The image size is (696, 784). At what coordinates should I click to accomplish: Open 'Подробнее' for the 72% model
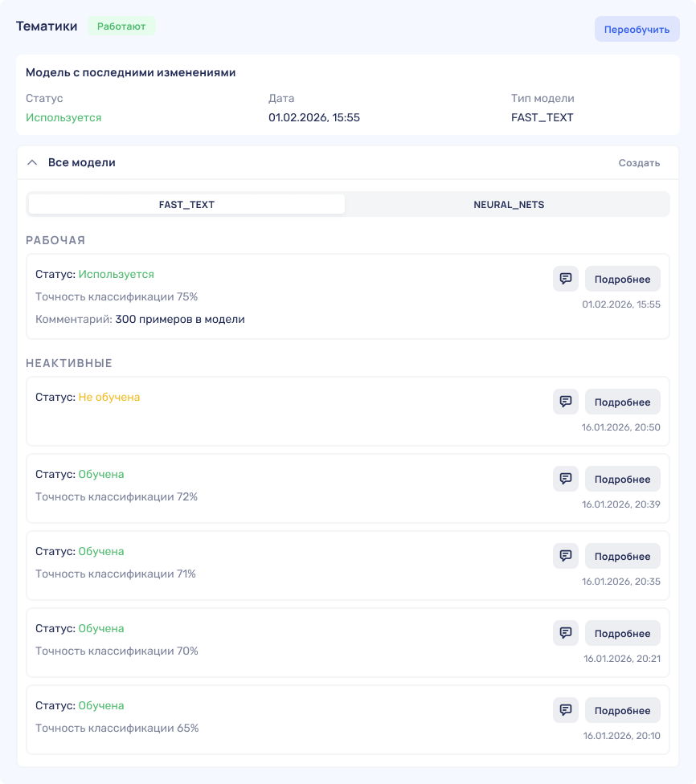[622, 479]
